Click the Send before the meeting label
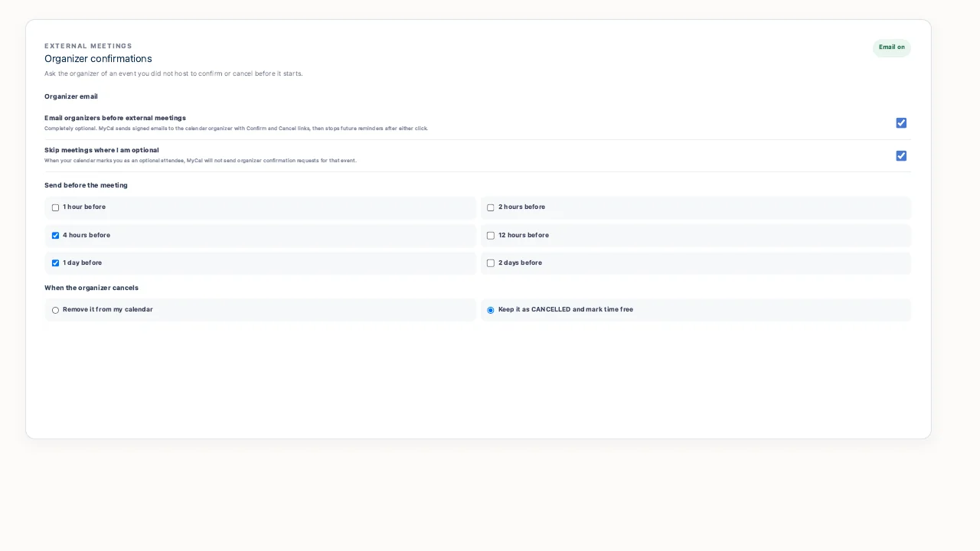Viewport: 980px width, 551px height. pyautogui.click(x=86, y=185)
